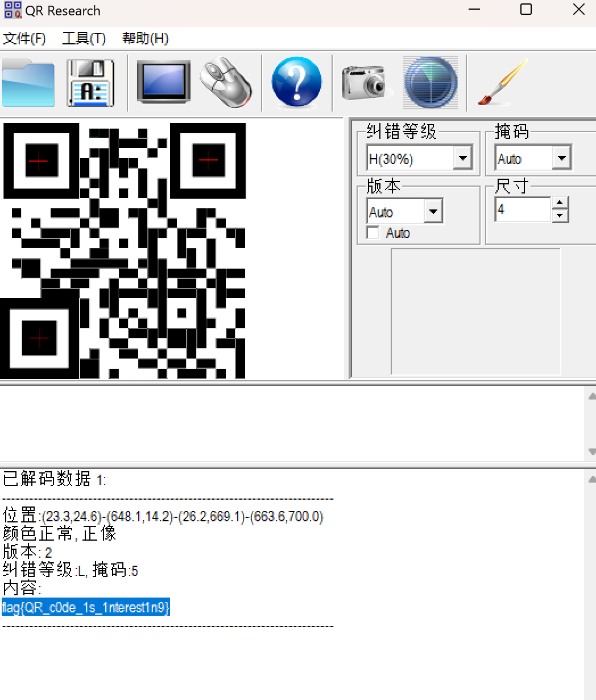Click the 纠错等级:L, 掩码:5 line
This screenshot has width=596, height=700.
click(70, 570)
